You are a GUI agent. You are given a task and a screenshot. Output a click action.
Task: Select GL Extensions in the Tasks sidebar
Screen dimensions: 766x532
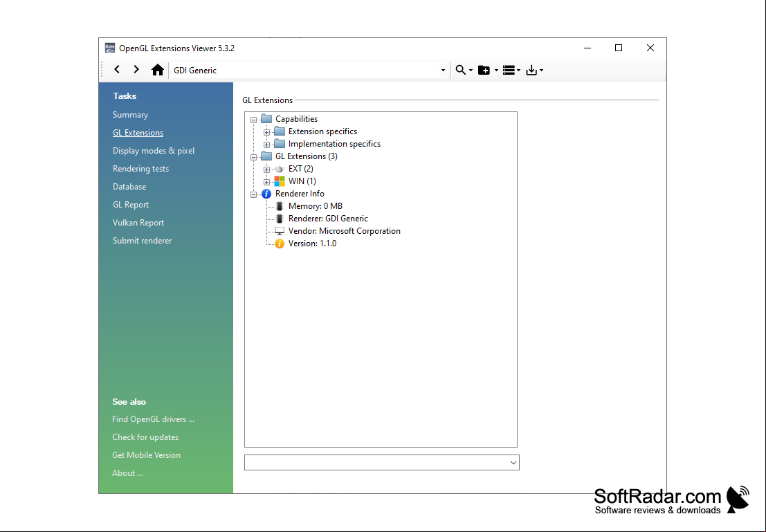point(138,132)
